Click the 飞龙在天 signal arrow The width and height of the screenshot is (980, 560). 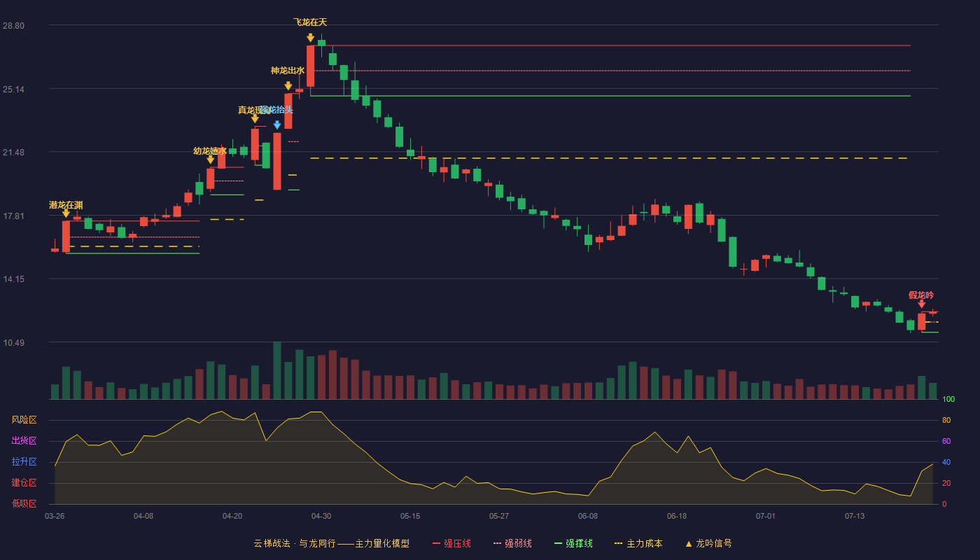point(310,38)
